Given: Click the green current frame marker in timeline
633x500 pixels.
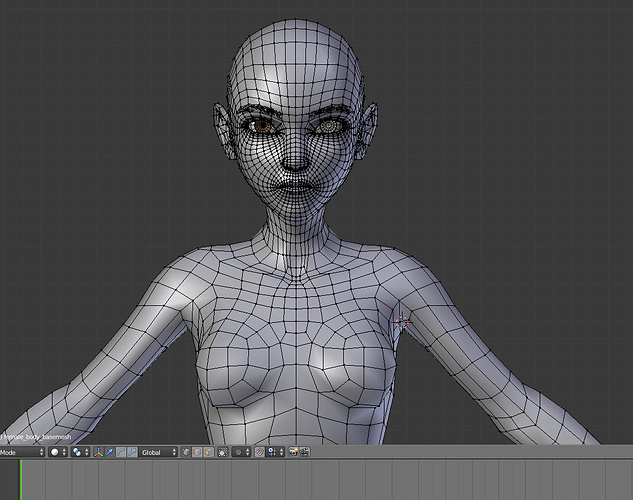Looking at the screenshot, I should [21, 480].
